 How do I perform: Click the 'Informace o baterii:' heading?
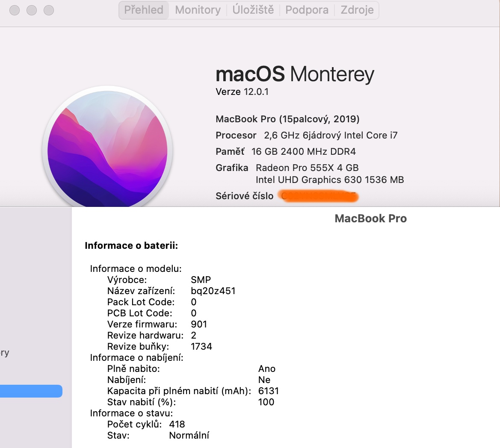pos(131,245)
